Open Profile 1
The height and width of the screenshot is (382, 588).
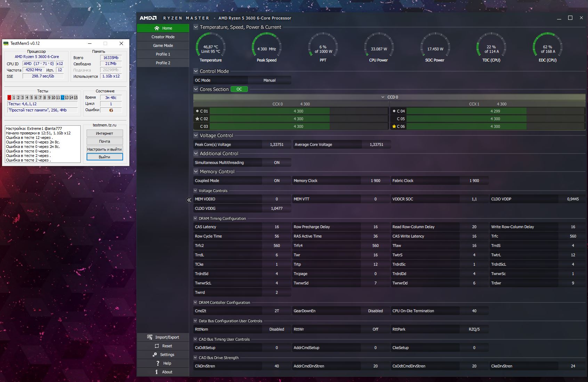[163, 54]
